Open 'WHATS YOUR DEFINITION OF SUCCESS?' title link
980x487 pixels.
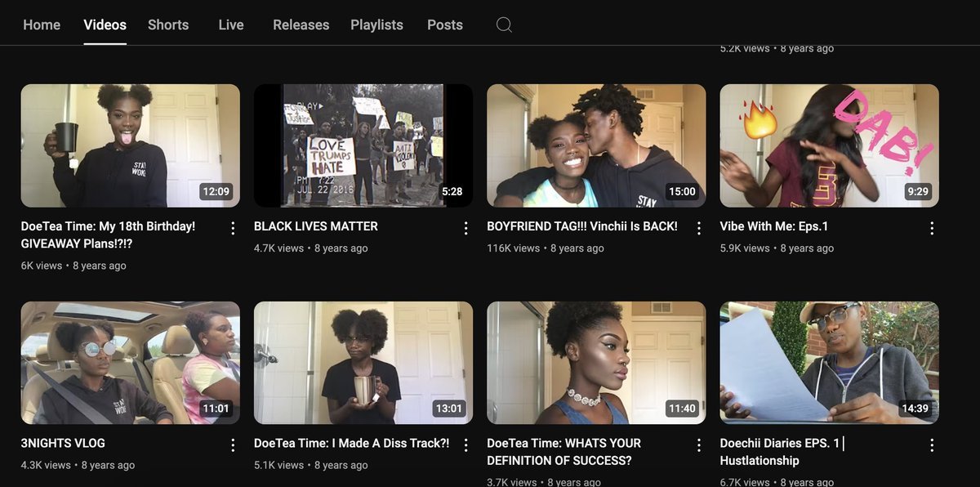pyautogui.click(x=564, y=452)
